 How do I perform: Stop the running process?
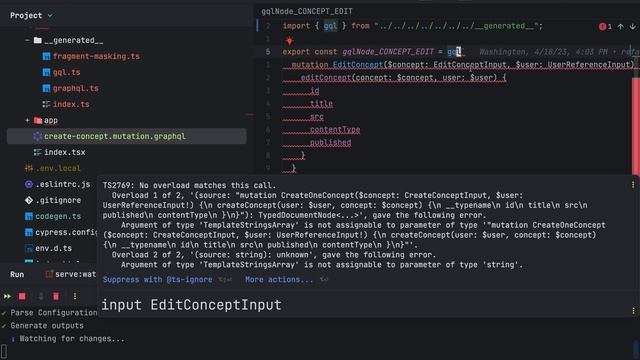[22, 296]
